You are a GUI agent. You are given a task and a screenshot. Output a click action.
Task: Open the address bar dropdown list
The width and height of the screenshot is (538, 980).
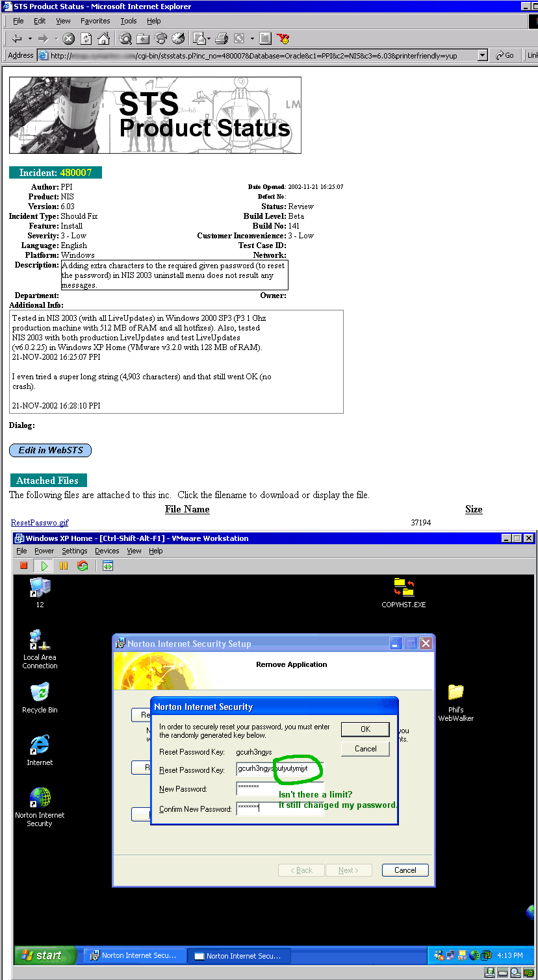pos(482,55)
